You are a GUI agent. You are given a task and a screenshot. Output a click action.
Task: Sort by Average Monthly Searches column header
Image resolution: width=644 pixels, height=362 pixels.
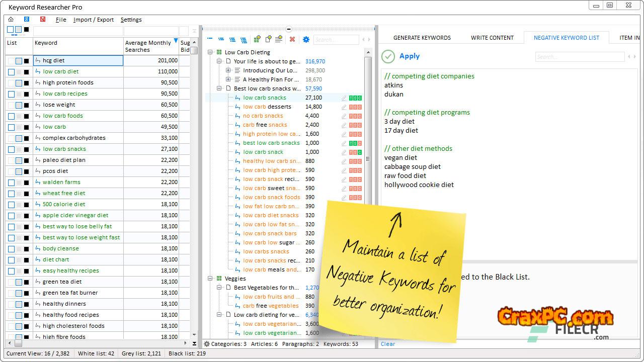(x=148, y=46)
